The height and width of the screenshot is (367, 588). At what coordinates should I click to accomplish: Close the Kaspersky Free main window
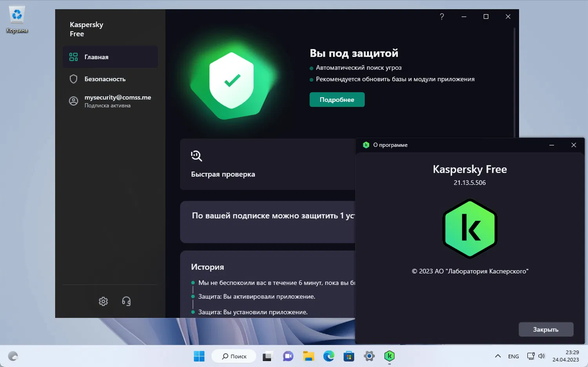[508, 16]
